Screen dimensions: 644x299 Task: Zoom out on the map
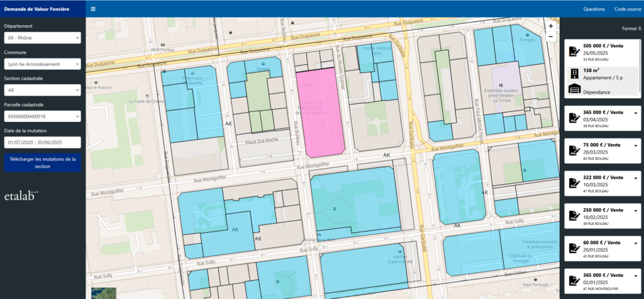point(551,37)
